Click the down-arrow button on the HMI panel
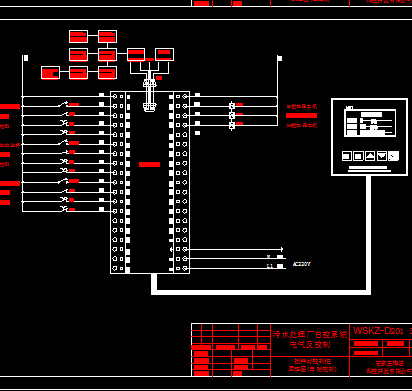Screen dimensions: 412x391 pos(382,156)
